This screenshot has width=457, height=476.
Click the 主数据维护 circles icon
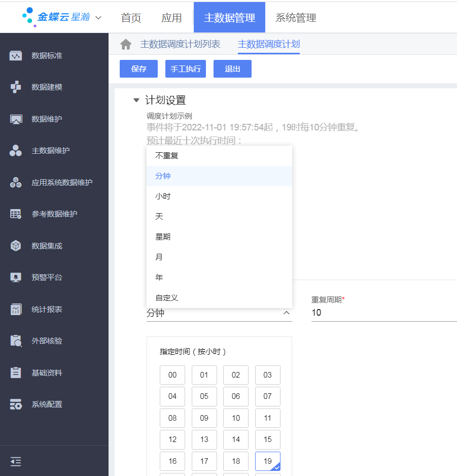(x=16, y=151)
